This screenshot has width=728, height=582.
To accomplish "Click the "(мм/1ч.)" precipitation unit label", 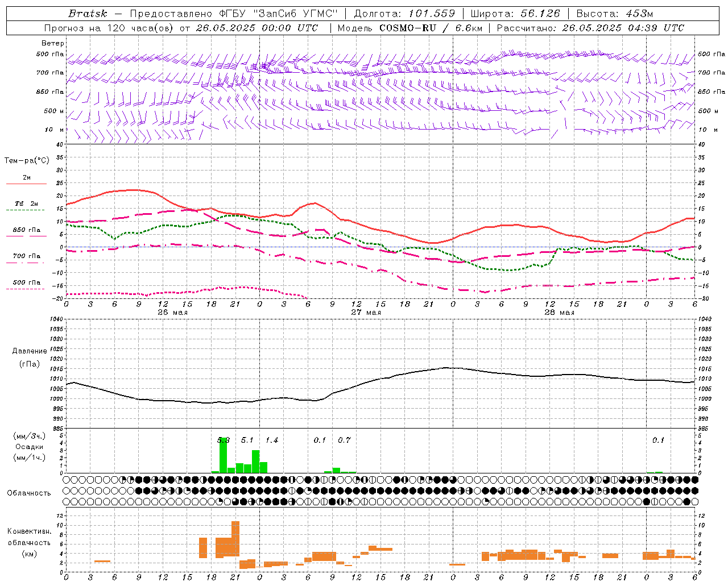I will pyautogui.click(x=29, y=458).
